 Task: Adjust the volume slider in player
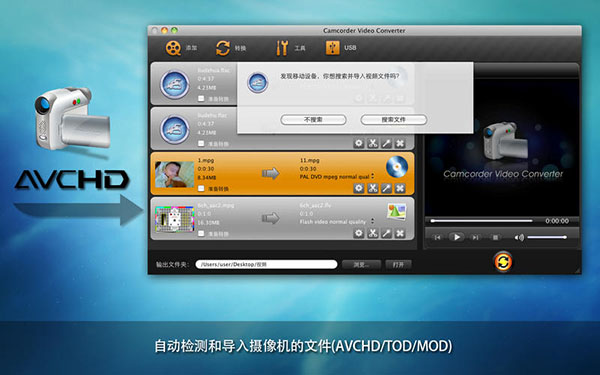(547, 238)
